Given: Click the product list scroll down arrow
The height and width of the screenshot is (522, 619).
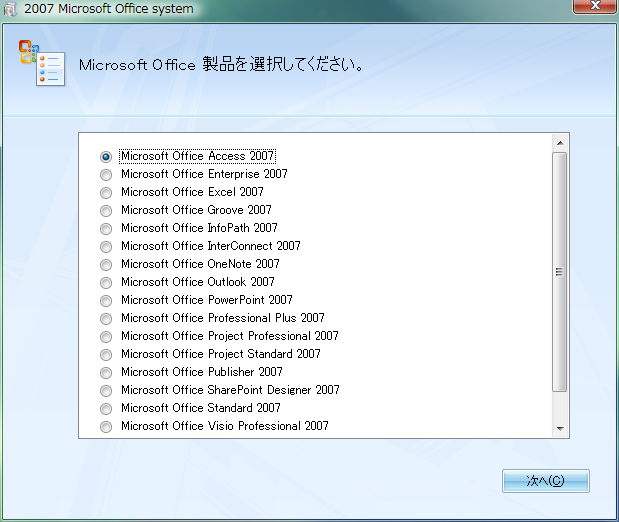Looking at the screenshot, I should 560,428.
